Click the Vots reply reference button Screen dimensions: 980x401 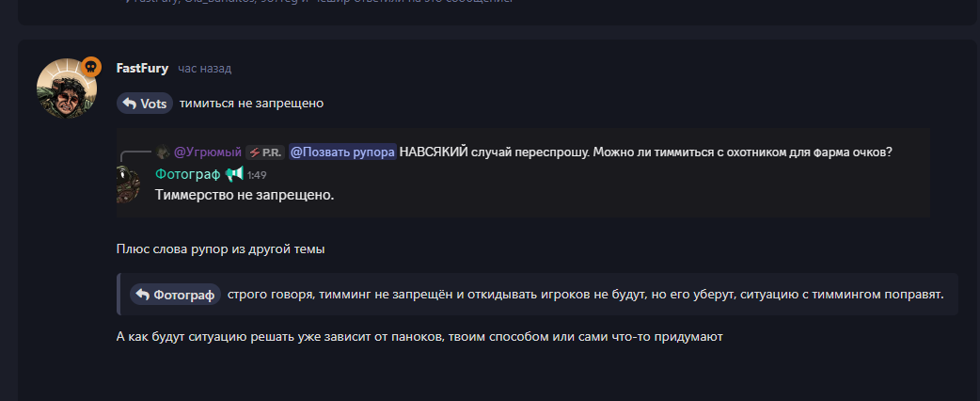(x=144, y=104)
